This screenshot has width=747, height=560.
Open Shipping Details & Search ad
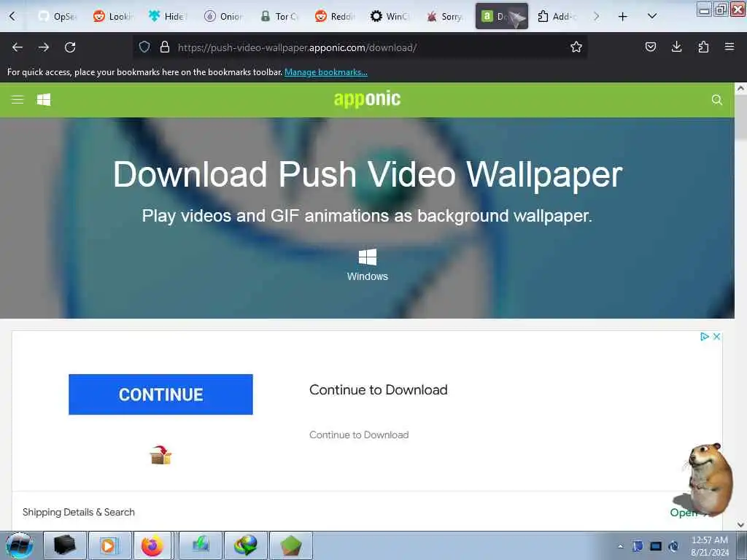tap(79, 512)
